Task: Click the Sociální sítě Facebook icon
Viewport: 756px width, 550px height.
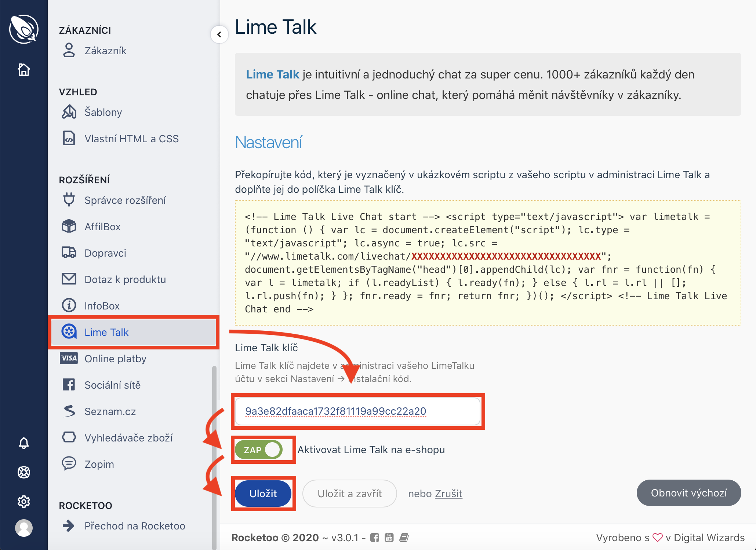Action: 69,385
